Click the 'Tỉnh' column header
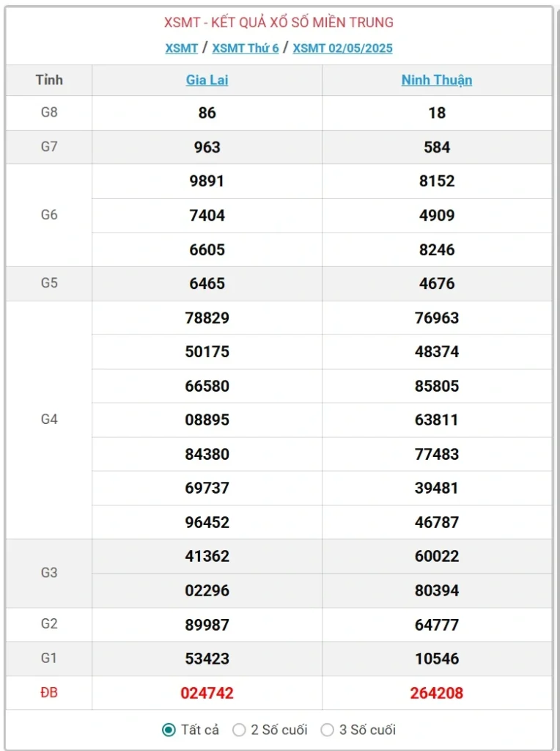 [49, 80]
